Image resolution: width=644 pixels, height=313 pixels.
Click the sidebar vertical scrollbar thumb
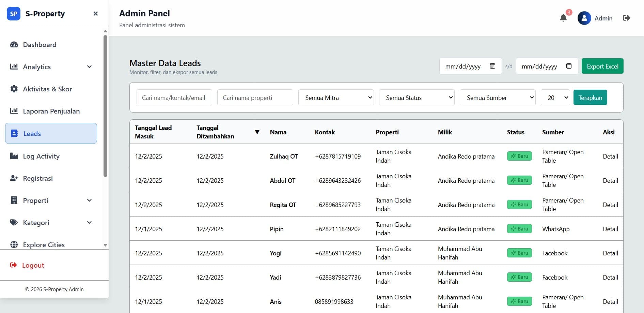coord(105,106)
